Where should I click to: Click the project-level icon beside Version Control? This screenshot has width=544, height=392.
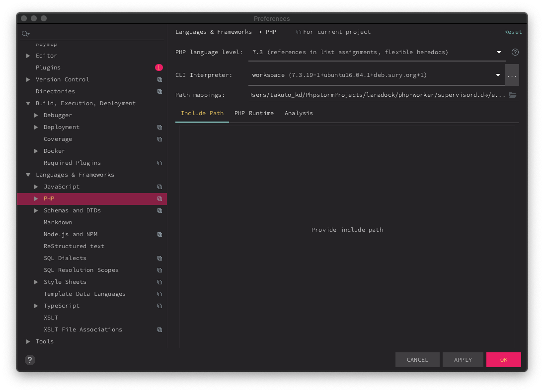tap(159, 80)
